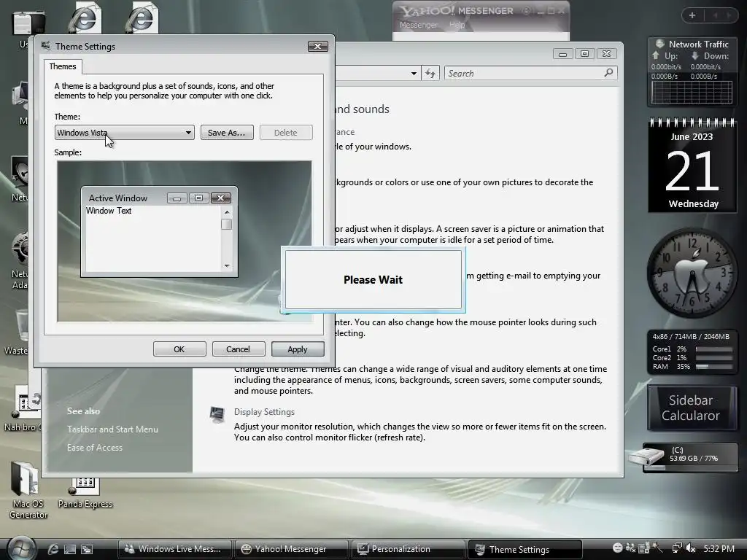Click the 5:32 PM system clock

719,548
